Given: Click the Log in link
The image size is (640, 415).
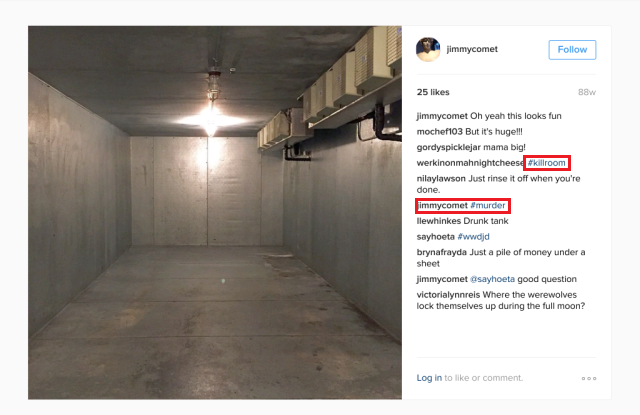Looking at the screenshot, I should (x=429, y=378).
